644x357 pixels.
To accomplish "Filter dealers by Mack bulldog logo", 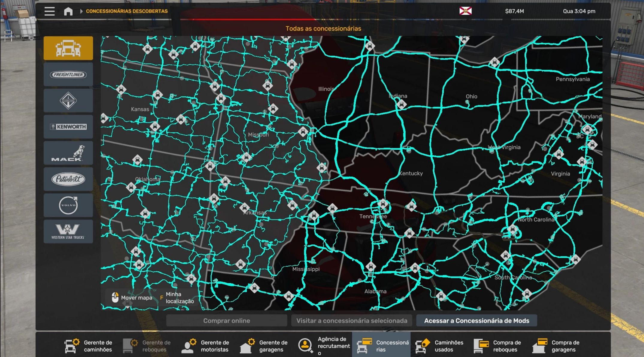I will tap(68, 153).
